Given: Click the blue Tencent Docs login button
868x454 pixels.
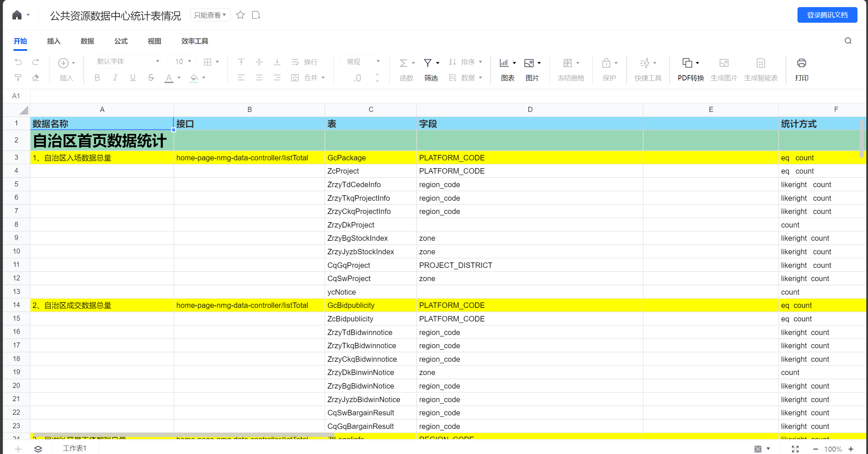Looking at the screenshot, I should 827,15.
